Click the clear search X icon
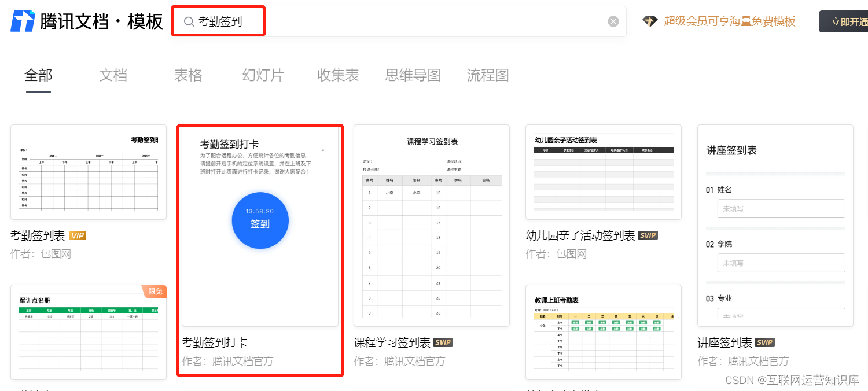The image size is (868, 391). tap(613, 21)
